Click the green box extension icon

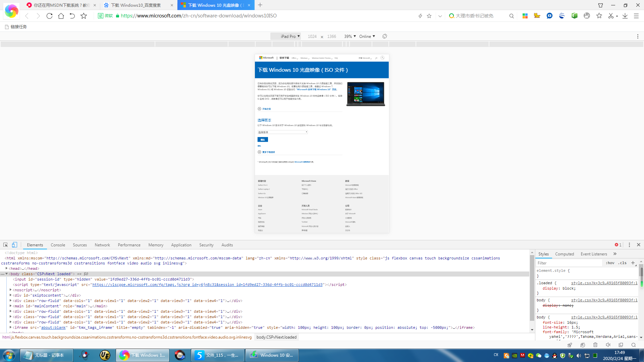[575, 16]
